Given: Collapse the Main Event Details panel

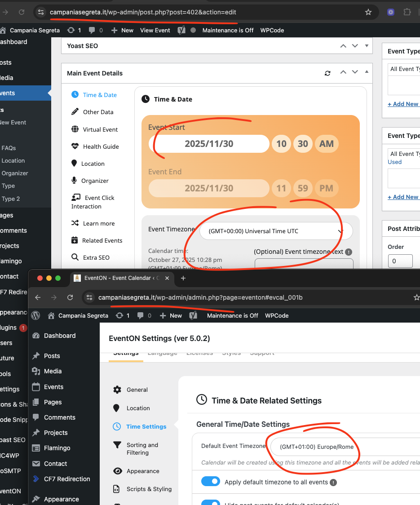Looking at the screenshot, I should 367,72.
